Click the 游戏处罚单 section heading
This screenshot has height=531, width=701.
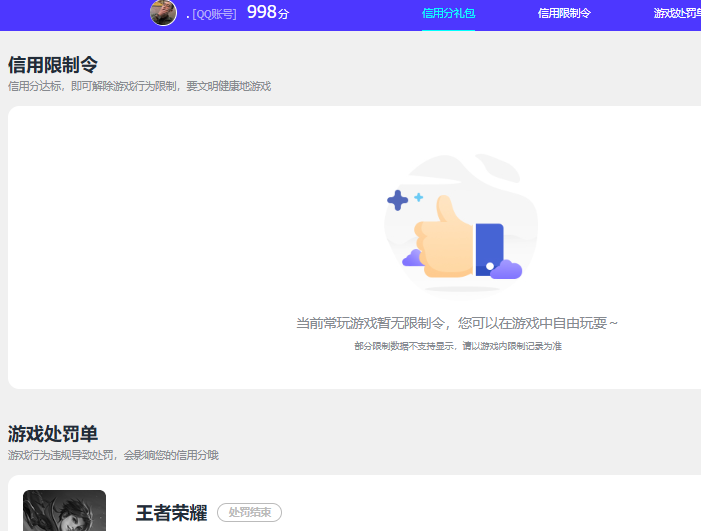[53, 434]
